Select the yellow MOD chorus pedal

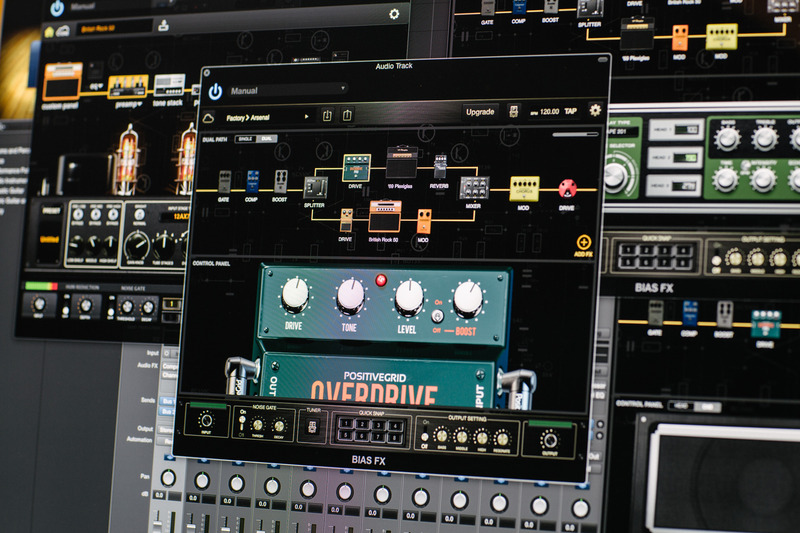pyautogui.click(x=524, y=189)
